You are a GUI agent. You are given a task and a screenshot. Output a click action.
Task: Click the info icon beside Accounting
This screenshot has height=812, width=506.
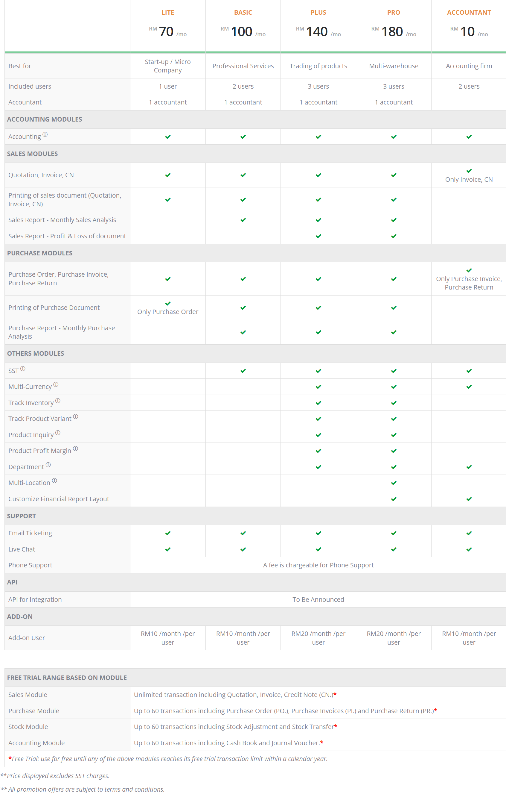coord(45,135)
